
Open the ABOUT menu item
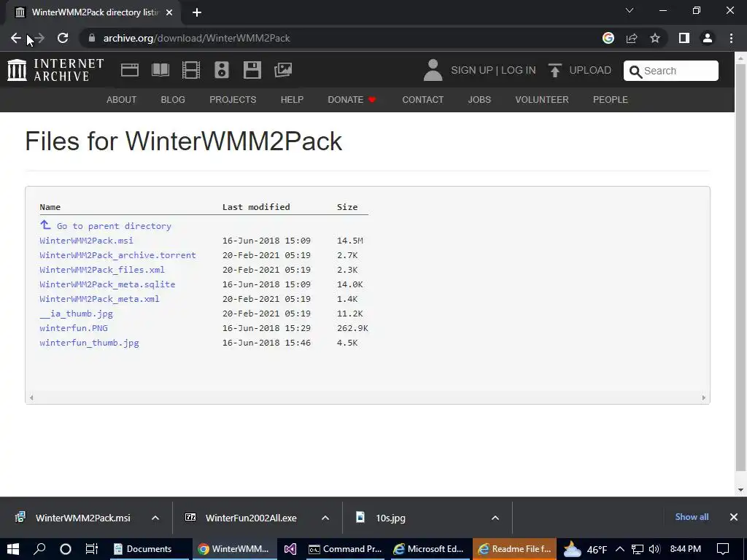point(122,100)
